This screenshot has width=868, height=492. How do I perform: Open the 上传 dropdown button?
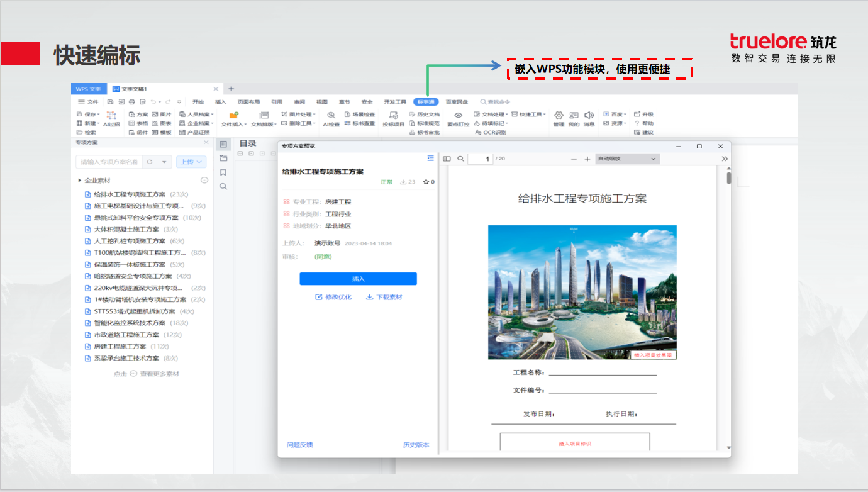[191, 162]
